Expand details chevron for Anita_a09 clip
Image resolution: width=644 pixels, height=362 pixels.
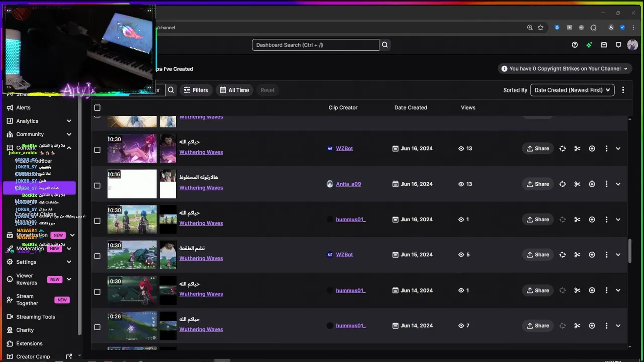click(618, 184)
